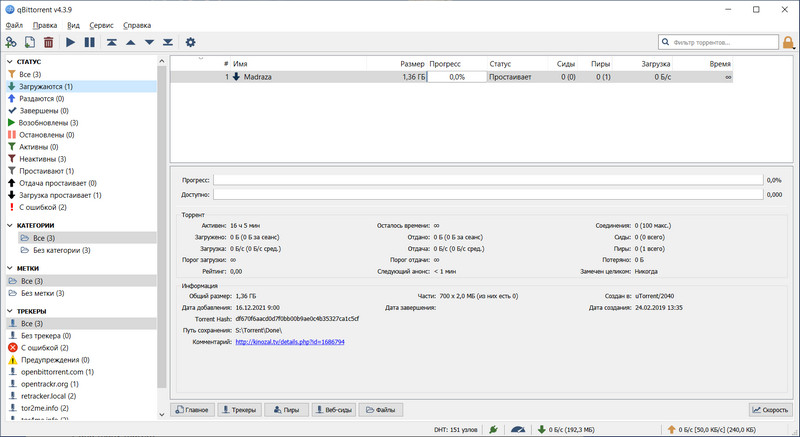Click the Скорость button
Viewport: 800px width, 437px height.
tap(769, 410)
